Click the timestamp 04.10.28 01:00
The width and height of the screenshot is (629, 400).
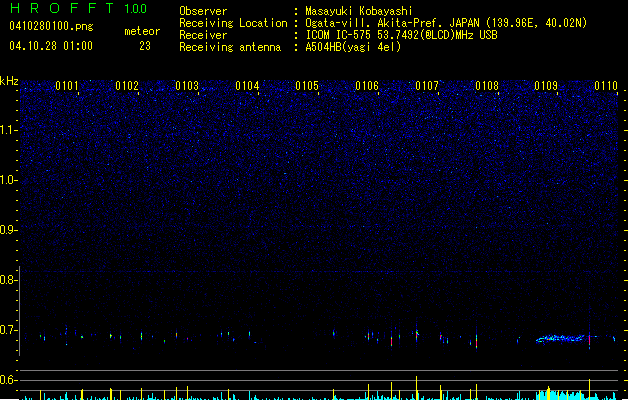51,46
